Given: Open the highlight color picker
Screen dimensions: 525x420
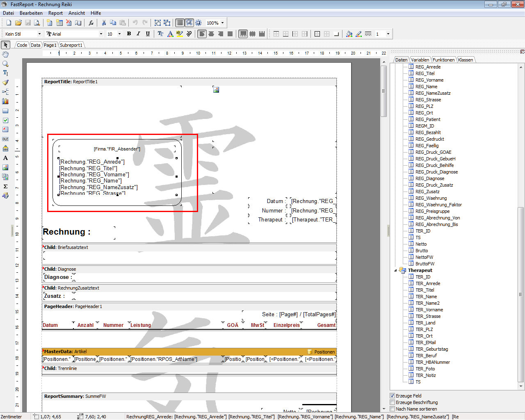Looking at the screenshot, I should coord(179,34).
